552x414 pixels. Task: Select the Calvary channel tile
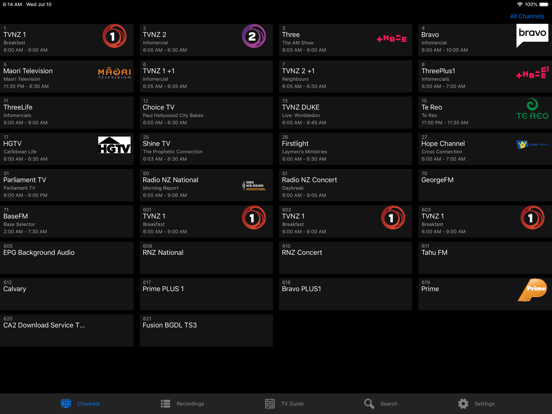[67, 294]
